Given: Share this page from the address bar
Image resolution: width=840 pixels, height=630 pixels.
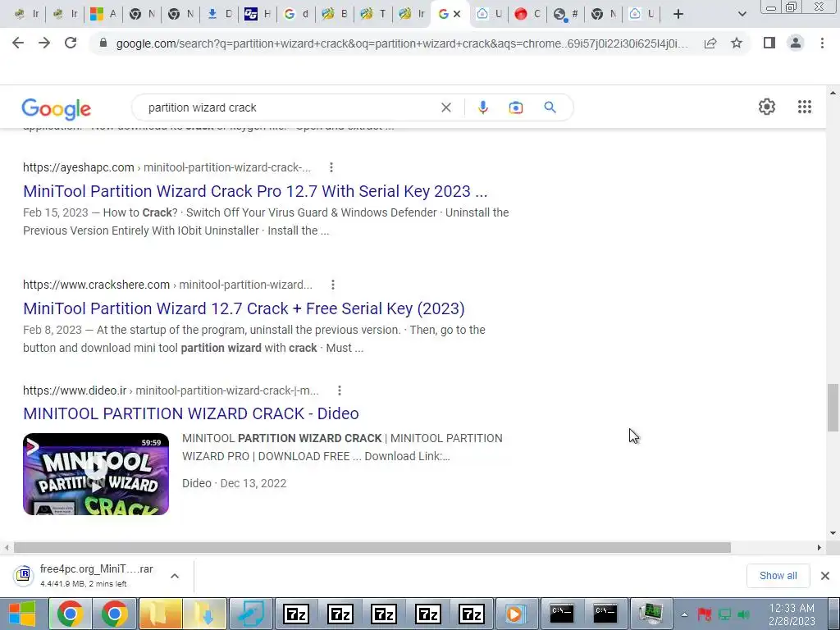Looking at the screenshot, I should point(710,43).
